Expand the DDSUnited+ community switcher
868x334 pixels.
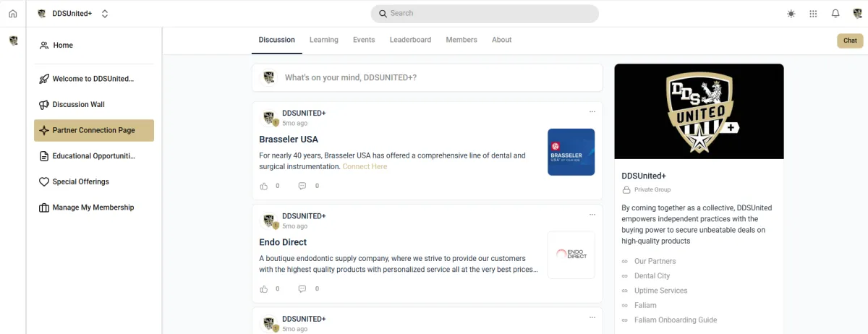[x=105, y=14]
